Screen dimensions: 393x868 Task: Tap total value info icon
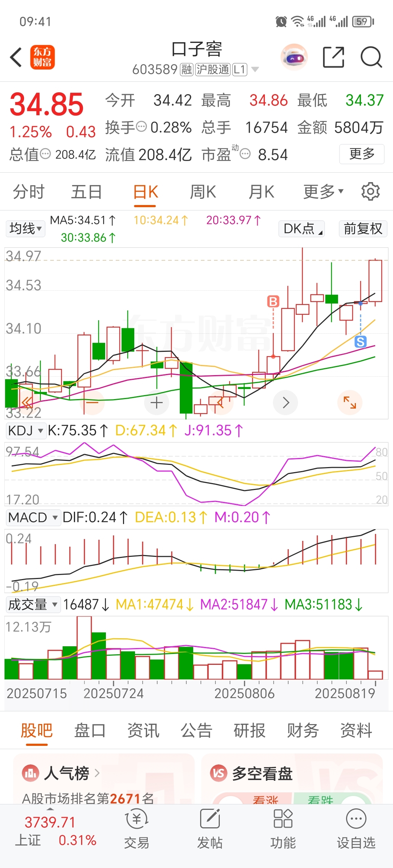click(45, 154)
